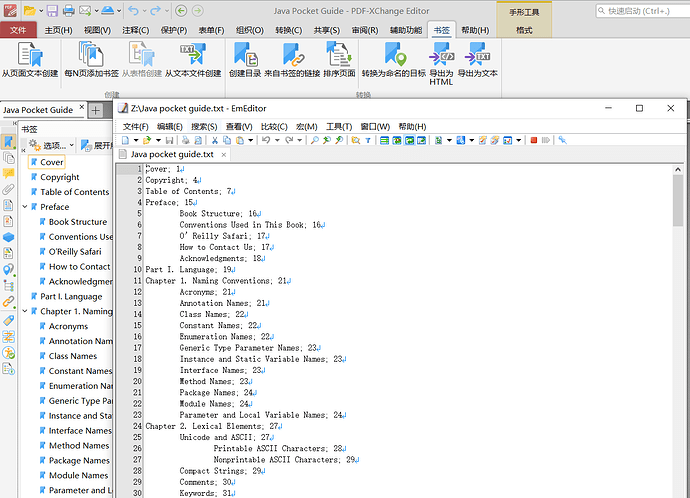Create bookmarks from page text (从页面文本创建)
The width and height of the screenshot is (690, 498).
pyautogui.click(x=30, y=60)
